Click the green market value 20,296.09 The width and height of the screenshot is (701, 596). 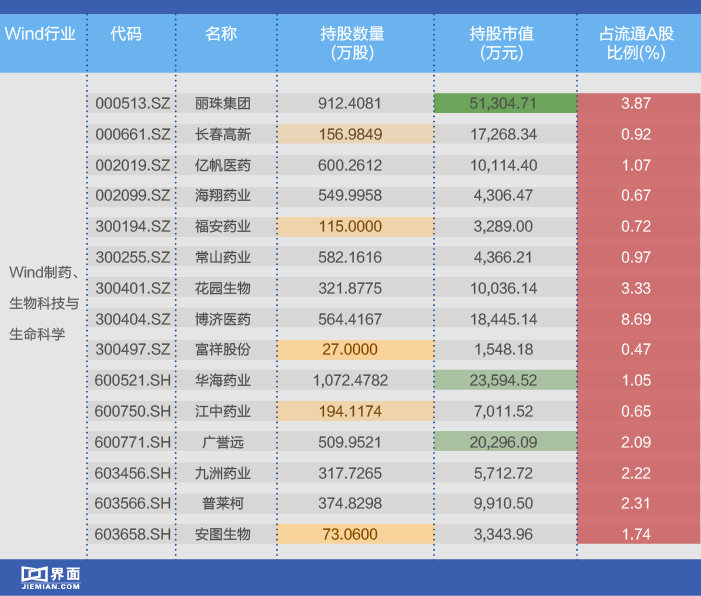505,442
